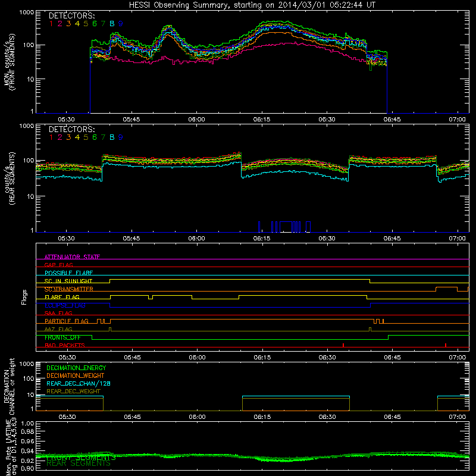
Task: Select detector 3 in front segments legend
Action: (68, 24)
